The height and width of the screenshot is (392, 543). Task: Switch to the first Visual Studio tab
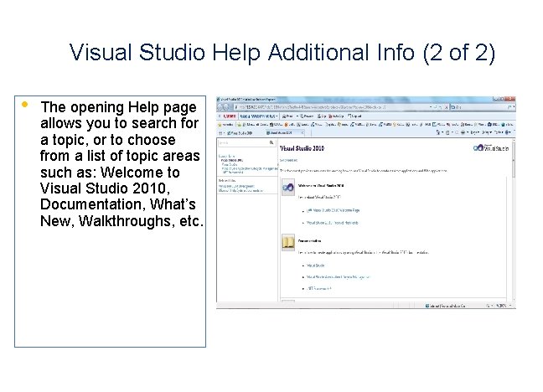tap(240, 133)
